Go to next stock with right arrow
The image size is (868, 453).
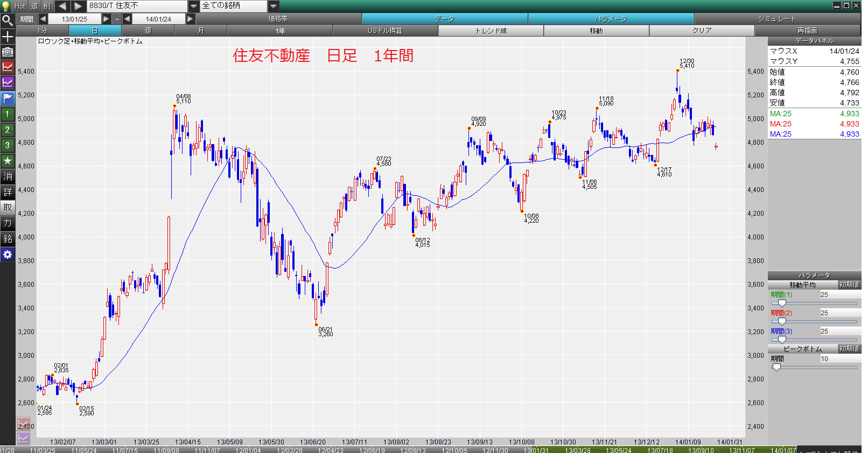[x=78, y=6]
